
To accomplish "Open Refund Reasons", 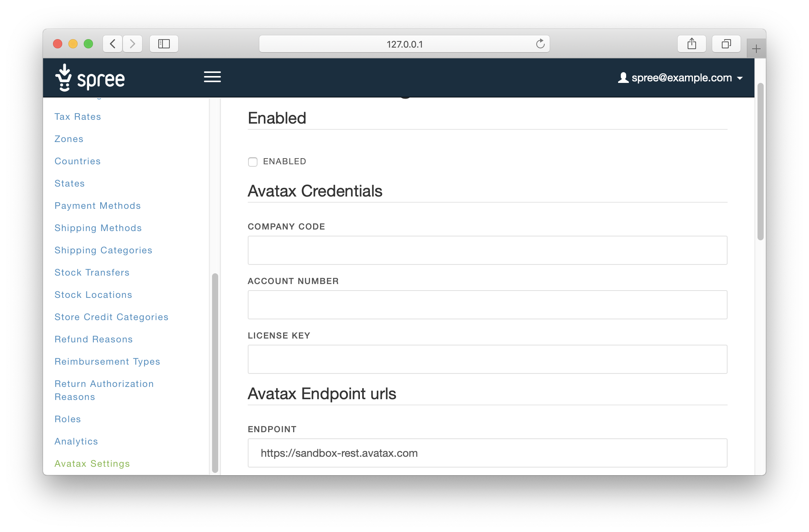I will pos(94,339).
